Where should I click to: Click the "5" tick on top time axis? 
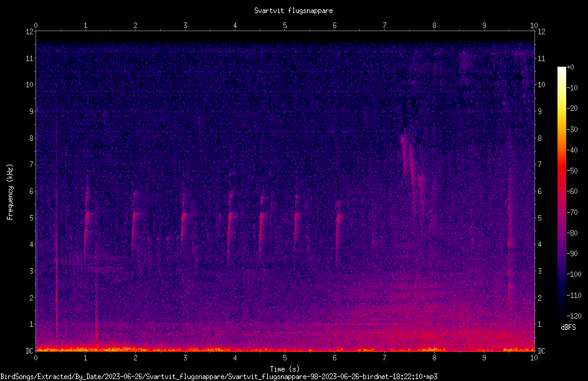pyautogui.click(x=285, y=26)
